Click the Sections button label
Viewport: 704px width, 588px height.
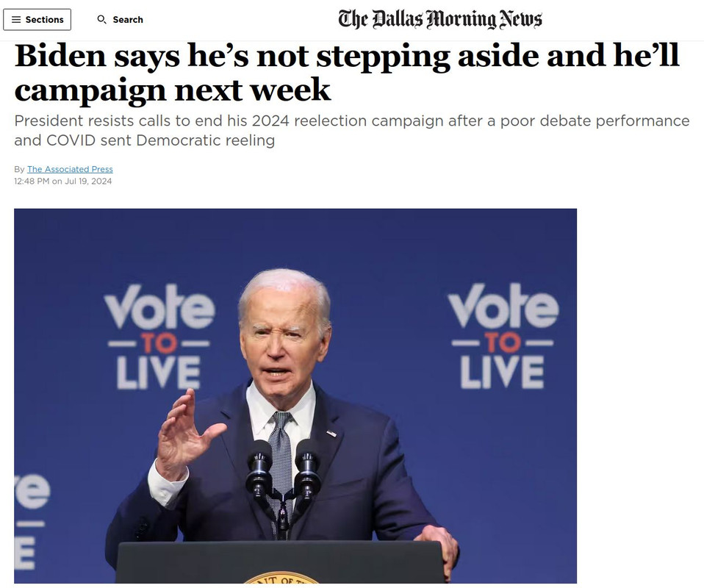[x=44, y=20]
